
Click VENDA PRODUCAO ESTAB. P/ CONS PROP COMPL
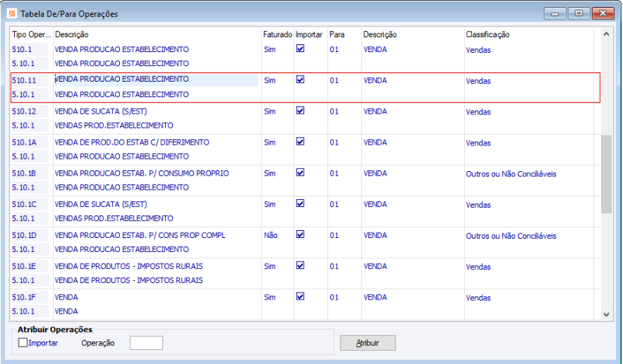(x=139, y=235)
